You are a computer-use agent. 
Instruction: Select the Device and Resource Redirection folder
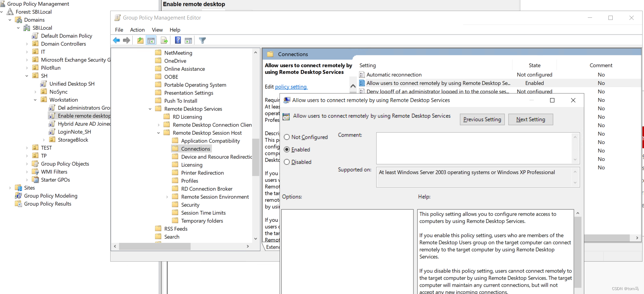(217, 157)
